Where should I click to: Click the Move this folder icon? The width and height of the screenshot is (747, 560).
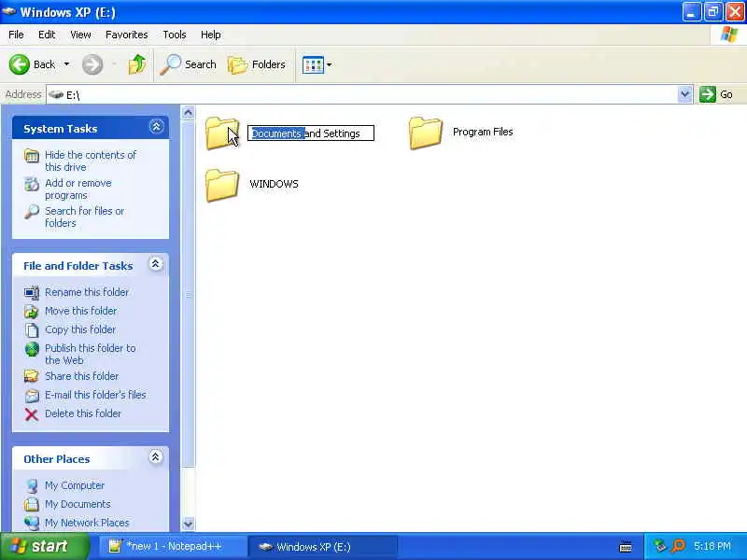pos(32,312)
